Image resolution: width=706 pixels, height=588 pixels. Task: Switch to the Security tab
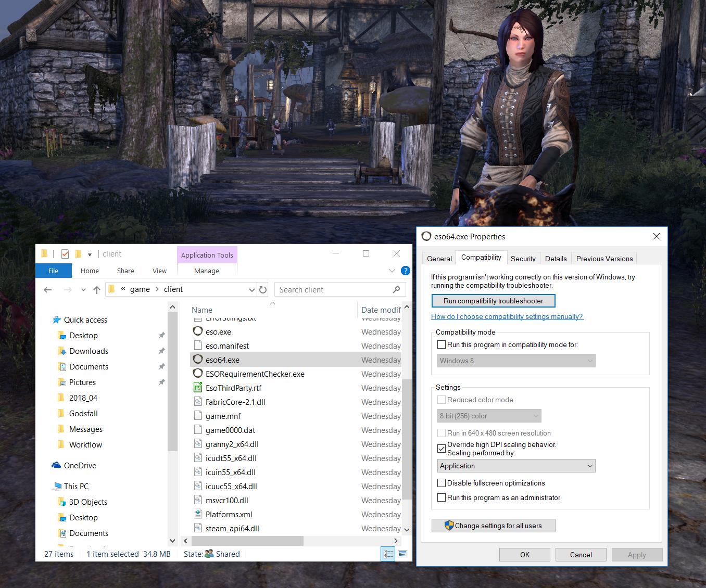pos(523,259)
